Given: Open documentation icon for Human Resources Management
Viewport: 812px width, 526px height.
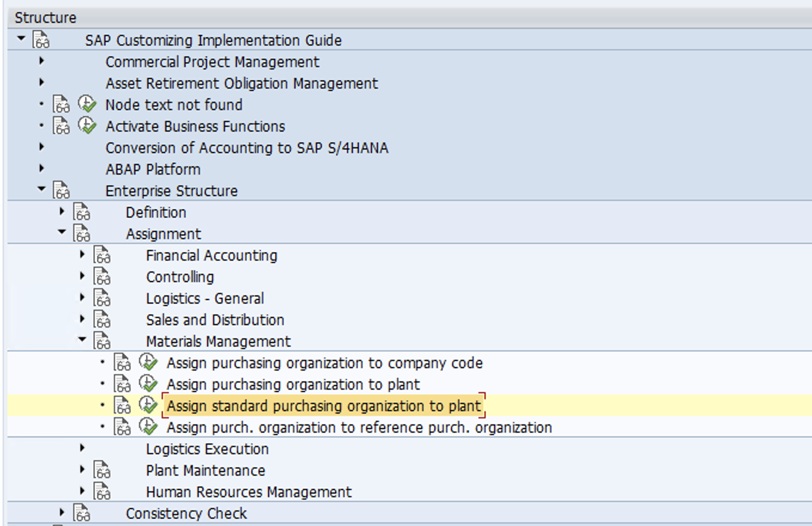Looking at the screenshot, I should (x=102, y=492).
